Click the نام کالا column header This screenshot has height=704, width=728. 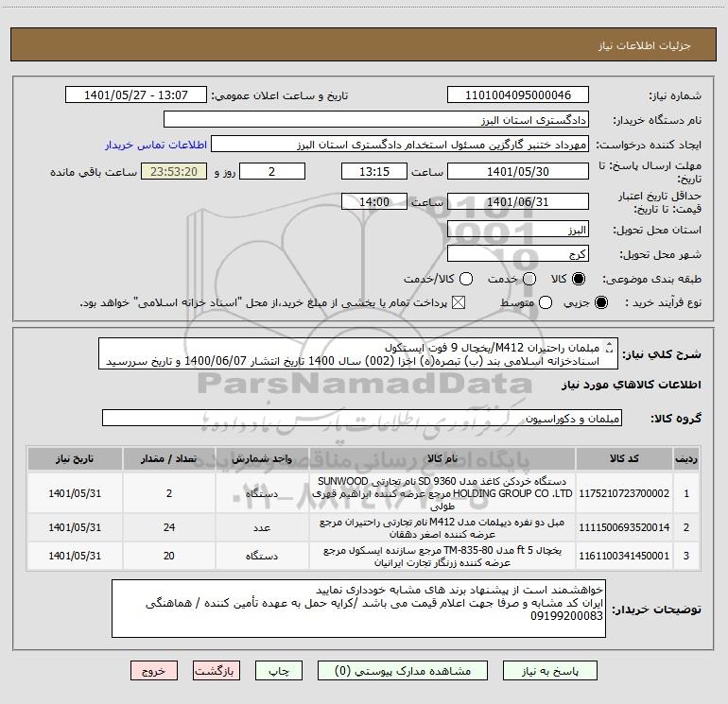[x=442, y=459]
